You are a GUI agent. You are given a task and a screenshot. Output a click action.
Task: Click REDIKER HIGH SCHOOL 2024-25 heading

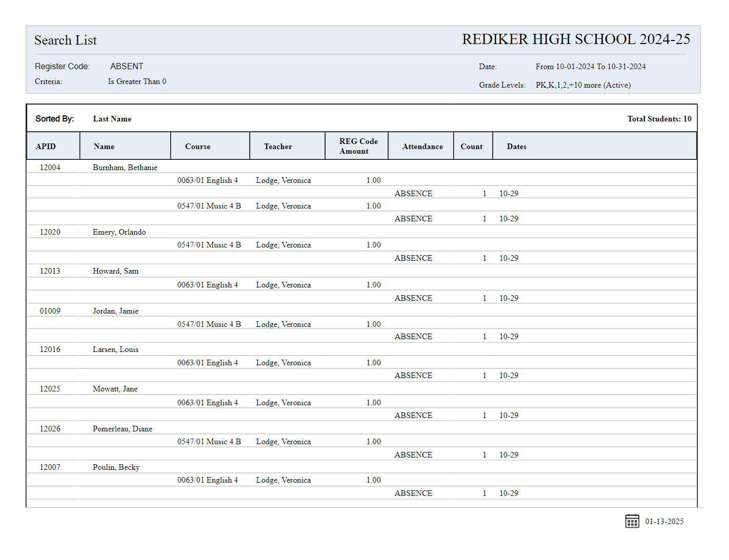(x=576, y=39)
